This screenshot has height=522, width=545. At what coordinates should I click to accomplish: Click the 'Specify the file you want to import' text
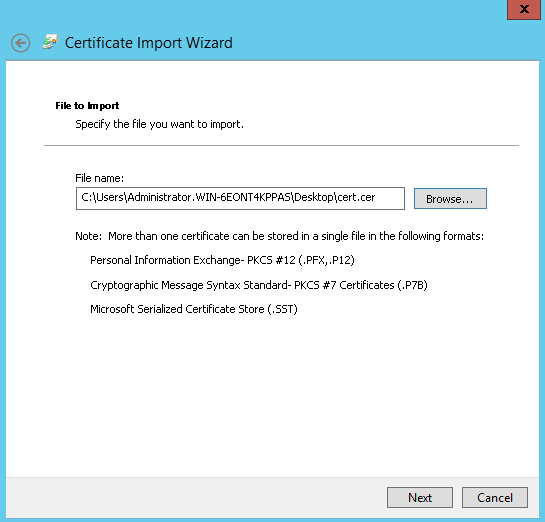coord(160,124)
